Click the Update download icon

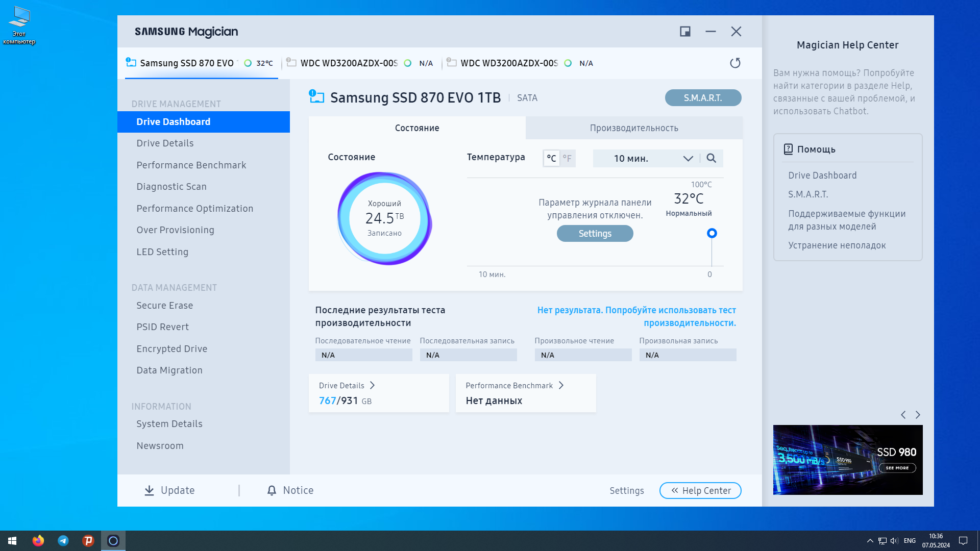149,490
